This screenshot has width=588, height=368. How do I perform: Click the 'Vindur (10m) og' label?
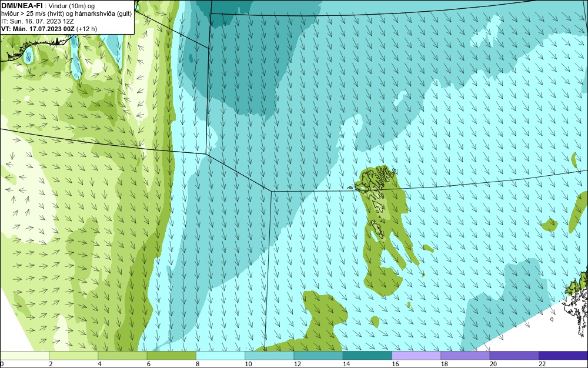click(72, 6)
